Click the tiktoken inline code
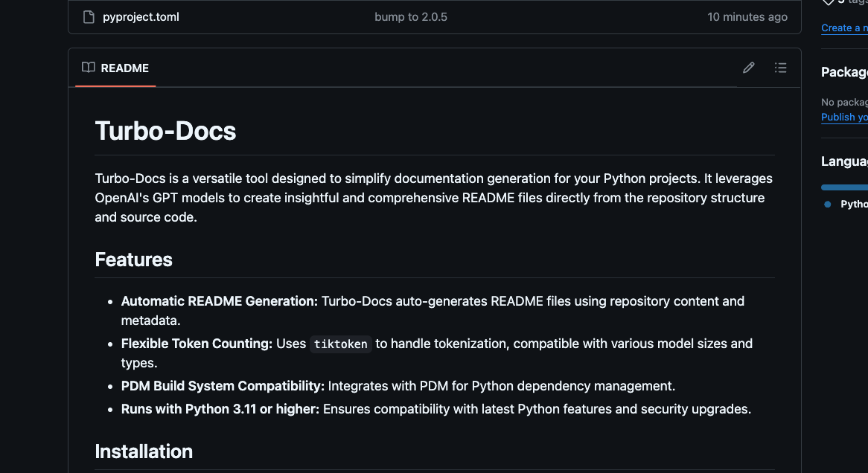Screen dimensions: 868x473 (340, 344)
